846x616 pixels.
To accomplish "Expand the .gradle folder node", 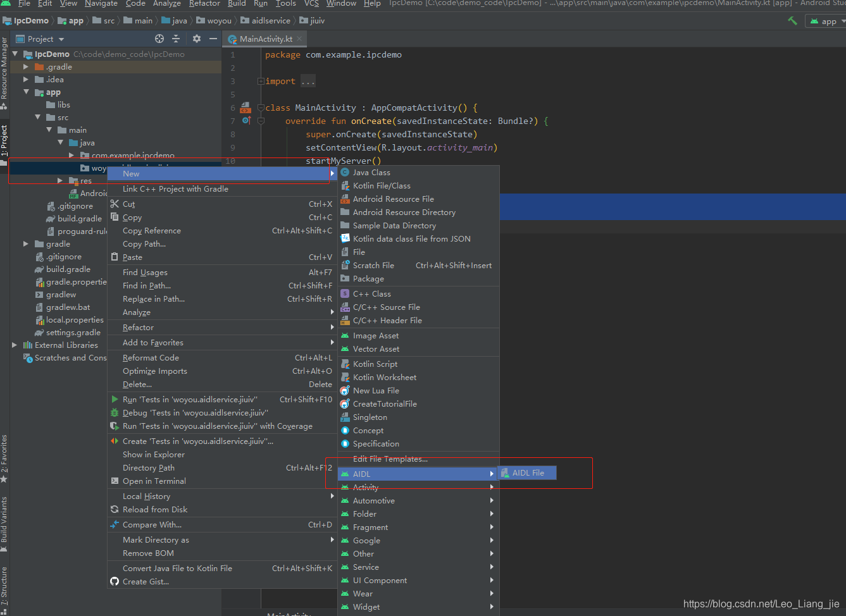I will pyautogui.click(x=26, y=66).
